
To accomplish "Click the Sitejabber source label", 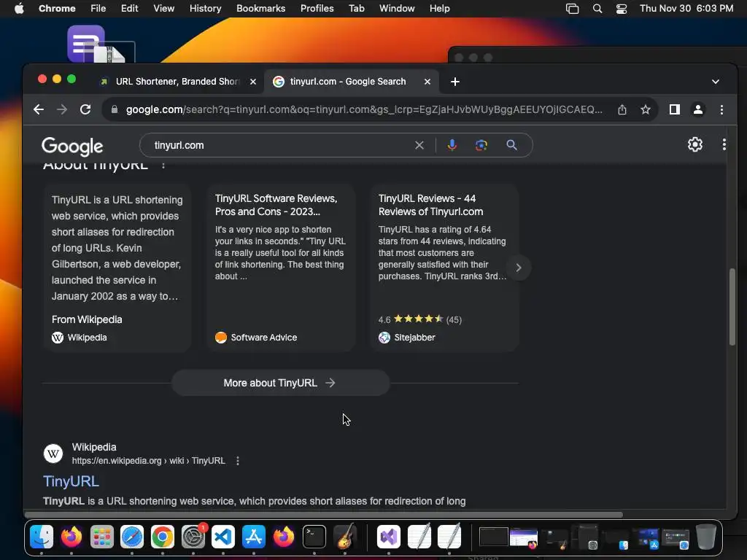I will click(x=407, y=338).
